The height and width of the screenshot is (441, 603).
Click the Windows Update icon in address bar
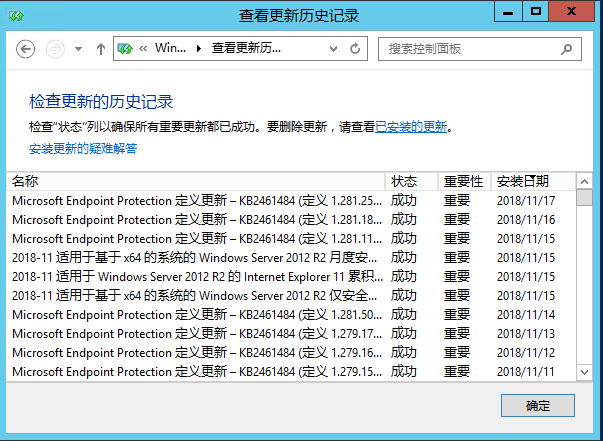click(x=125, y=49)
